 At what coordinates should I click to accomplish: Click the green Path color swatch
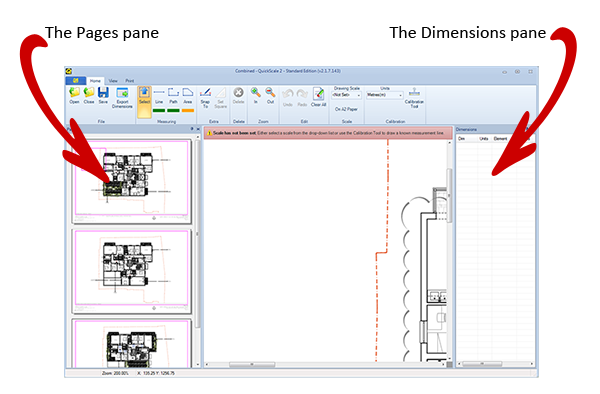tap(173, 111)
